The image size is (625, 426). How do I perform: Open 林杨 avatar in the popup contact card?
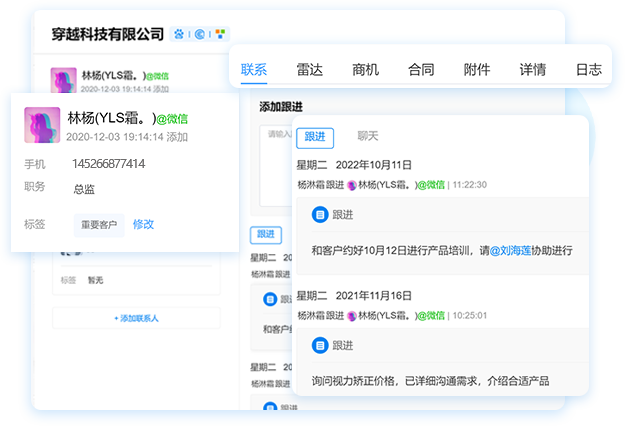(42, 125)
